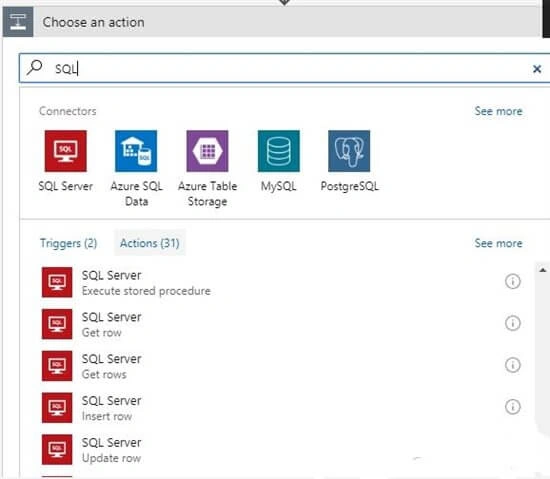Click the SQL Server connector label
Image resolution: width=550 pixels, height=479 pixels.
tap(66, 186)
